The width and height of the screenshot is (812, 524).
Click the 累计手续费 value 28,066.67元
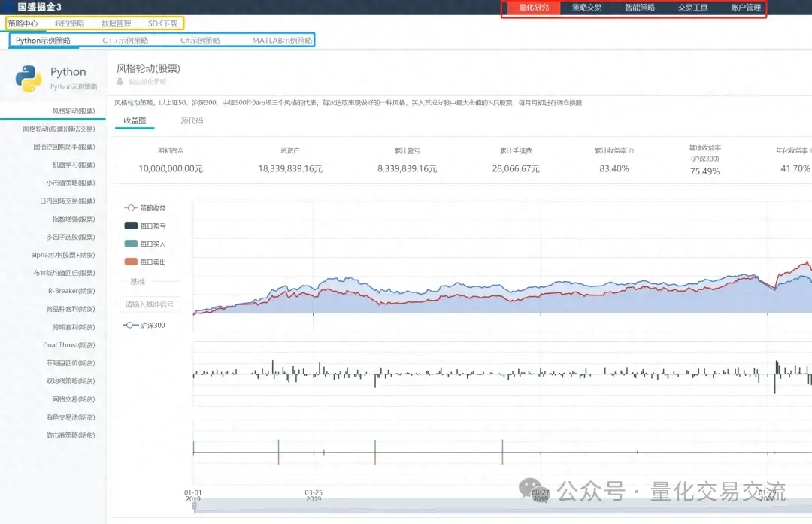pyautogui.click(x=516, y=169)
